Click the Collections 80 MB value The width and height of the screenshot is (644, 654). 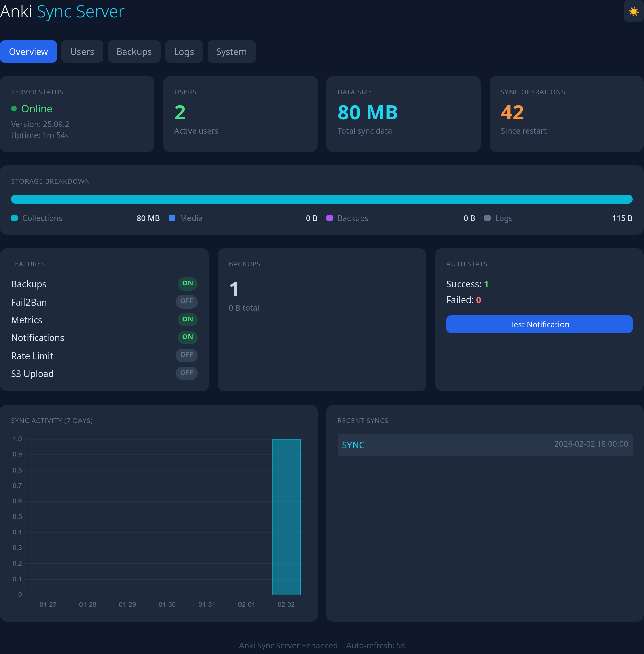click(x=148, y=218)
